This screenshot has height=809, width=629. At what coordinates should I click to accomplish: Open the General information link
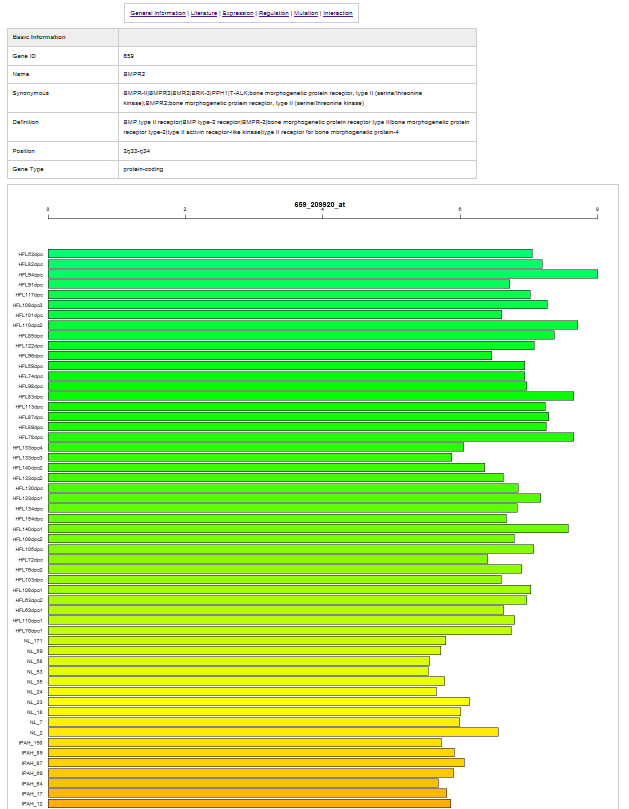click(158, 13)
